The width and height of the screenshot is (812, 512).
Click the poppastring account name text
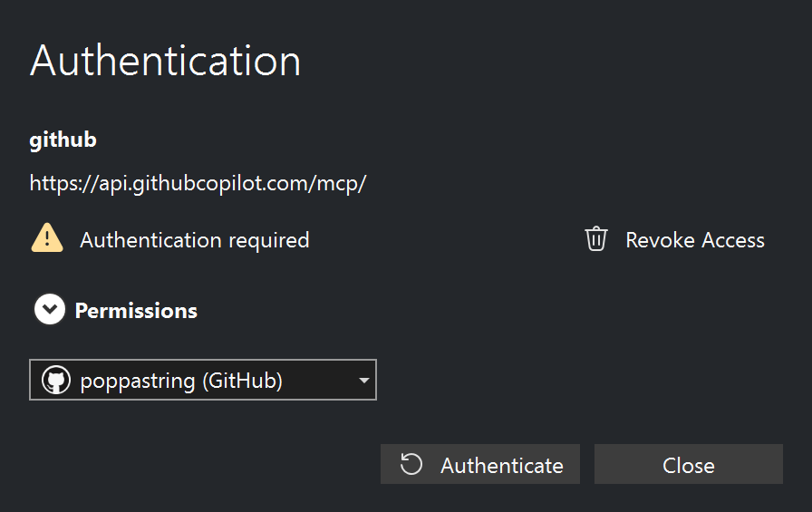point(138,381)
